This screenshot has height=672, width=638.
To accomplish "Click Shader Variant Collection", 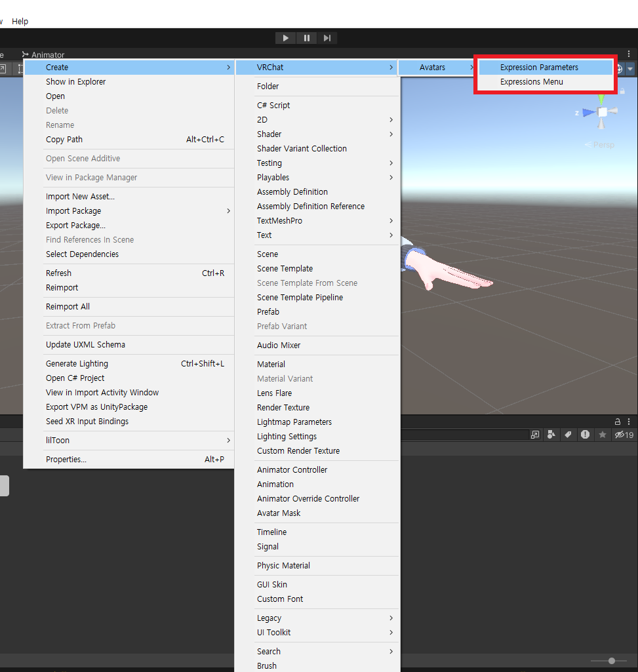I will coord(318,149).
